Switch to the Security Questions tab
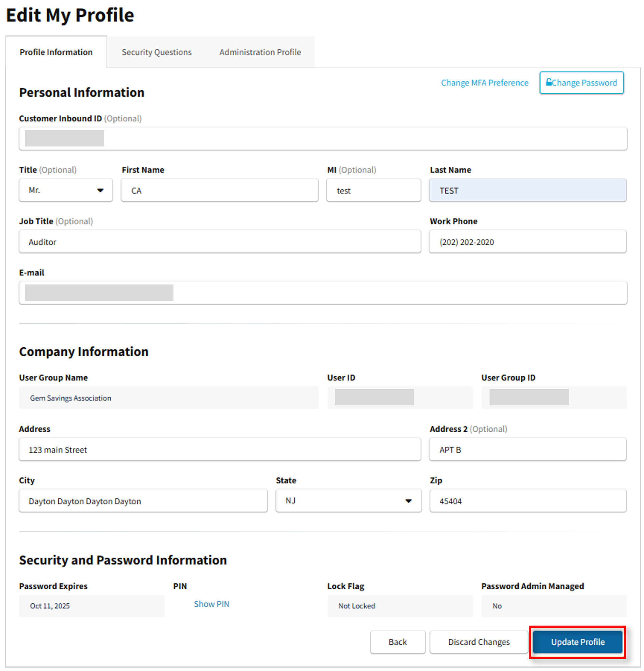644x671 pixels. pos(156,52)
